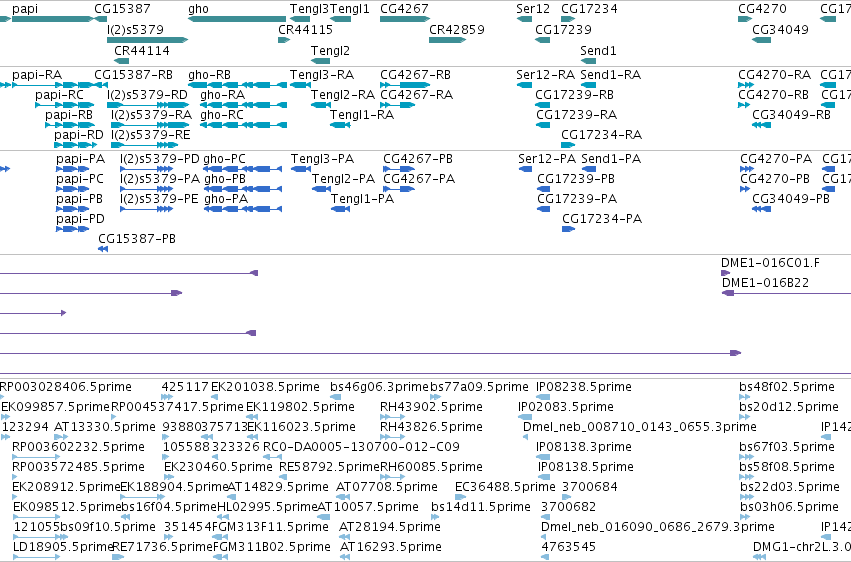
Task: Click EST RE58792.5prime
Action: (329, 467)
